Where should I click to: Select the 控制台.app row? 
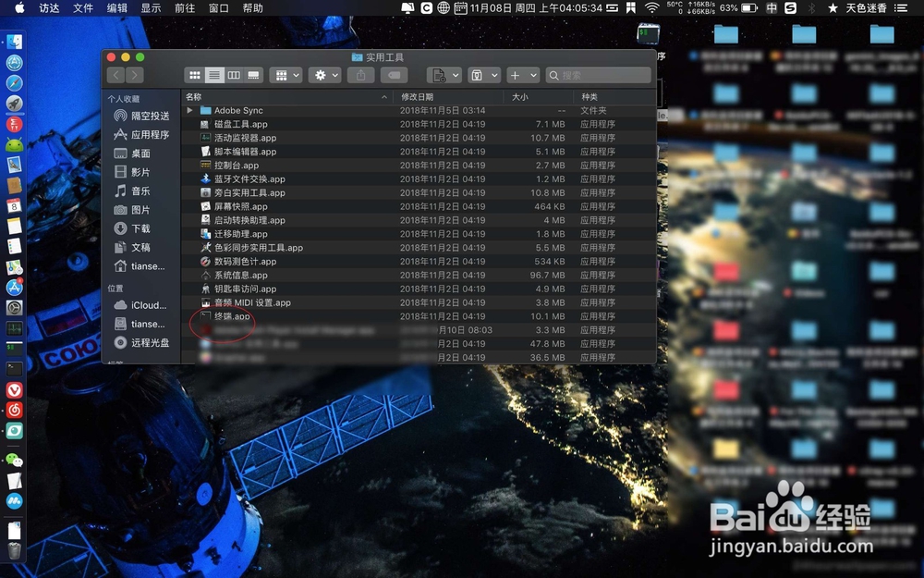(x=419, y=166)
